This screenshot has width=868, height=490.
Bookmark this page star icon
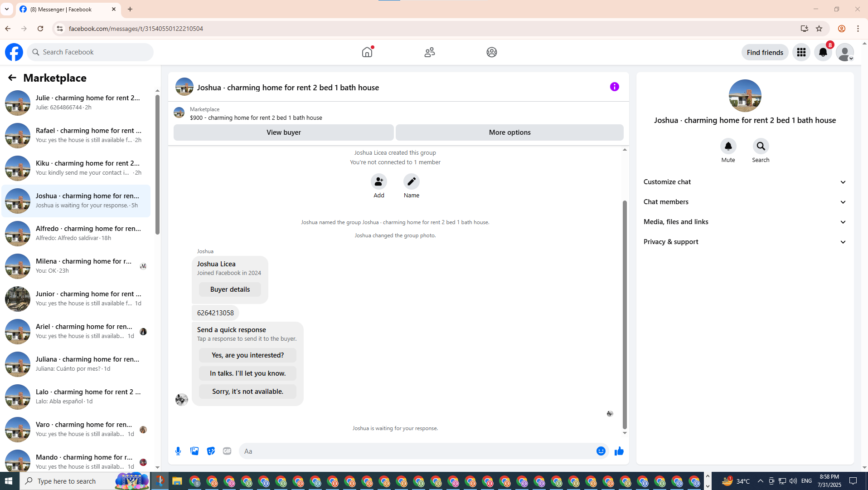coord(819,29)
